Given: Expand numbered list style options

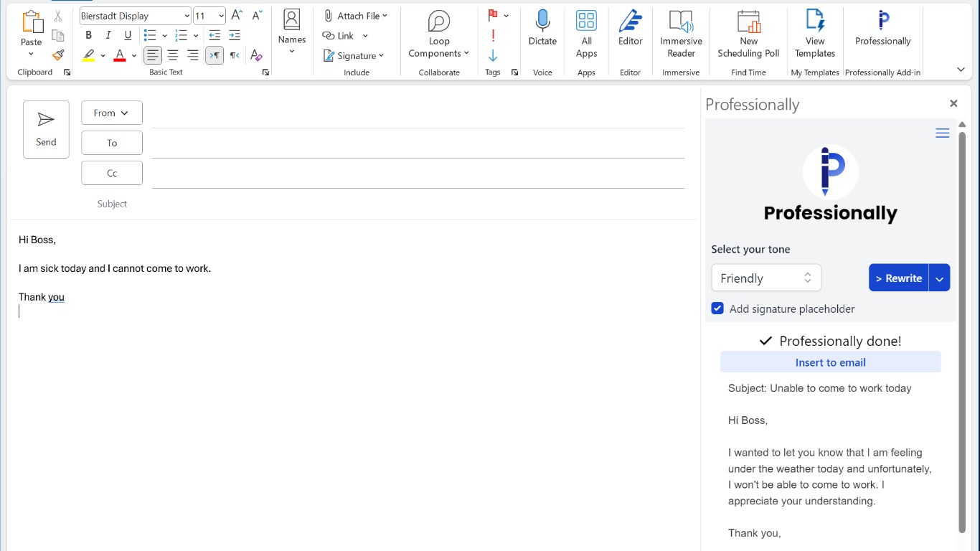Looking at the screenshot, I should click(x=196, y=36).
